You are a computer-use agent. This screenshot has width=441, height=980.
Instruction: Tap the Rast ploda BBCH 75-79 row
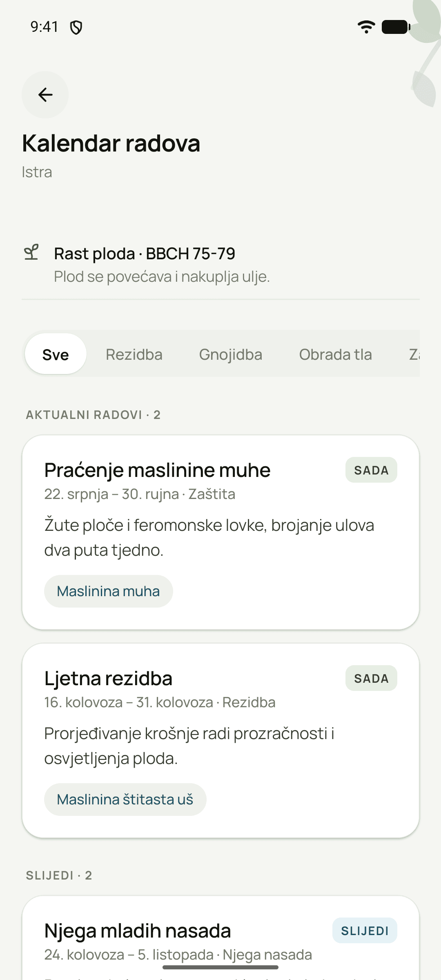(220, 264)
